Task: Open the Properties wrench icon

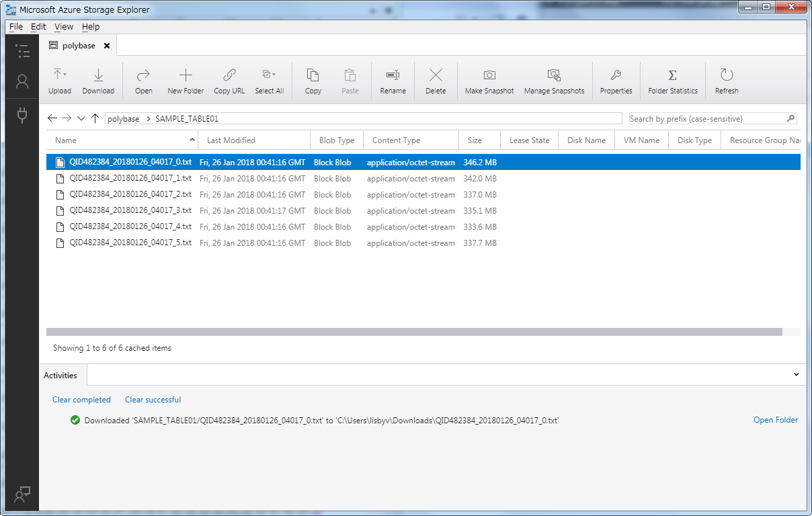Action: coord(616,75)
